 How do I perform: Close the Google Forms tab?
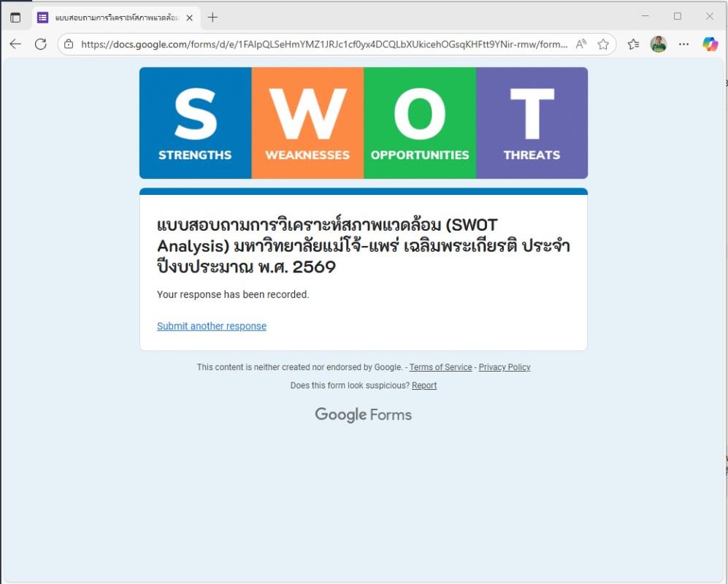(190, 17)
